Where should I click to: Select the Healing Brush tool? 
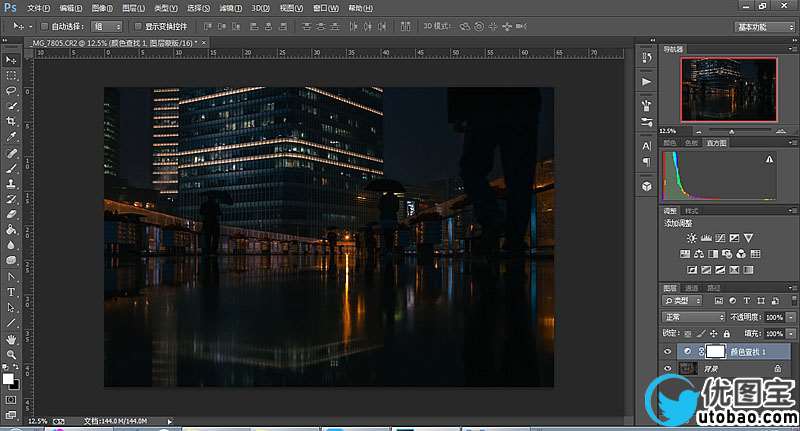pos(11,153)
